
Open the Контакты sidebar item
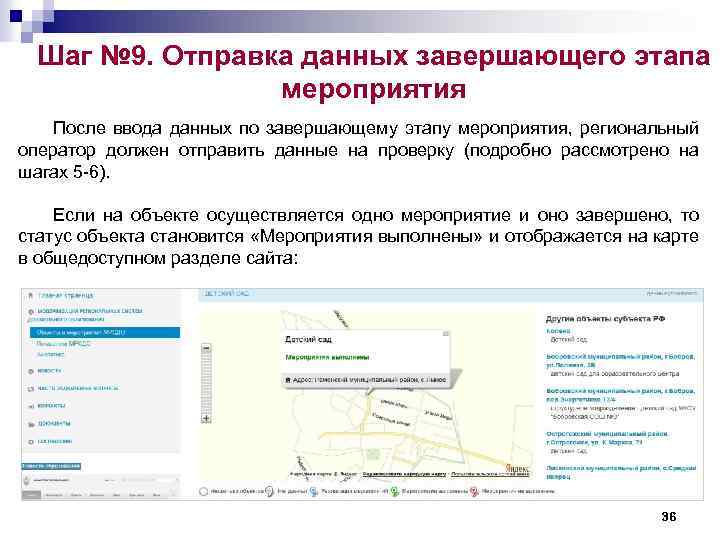click(x=51, y=405)
